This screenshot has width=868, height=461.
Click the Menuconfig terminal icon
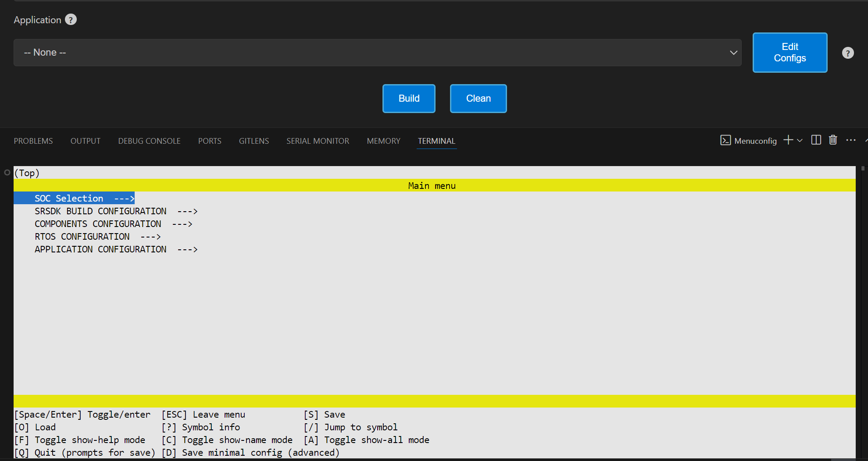725,140
